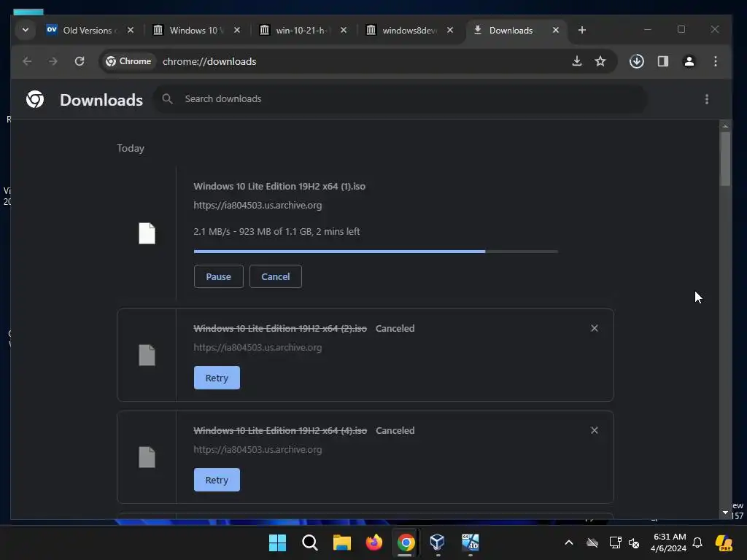The image size is (747, 560).
Task: Open the notifications bell
Action: click(697, 542)
